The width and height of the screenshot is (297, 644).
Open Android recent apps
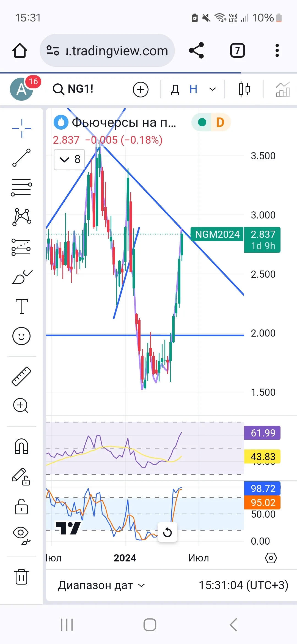pos(67,625)
